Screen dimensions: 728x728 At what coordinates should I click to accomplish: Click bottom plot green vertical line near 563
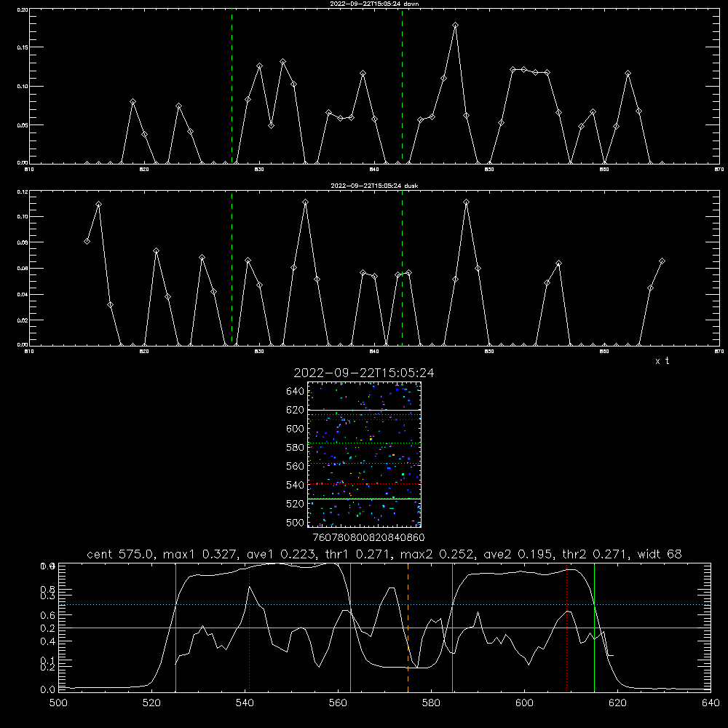[x=351, y=628]
